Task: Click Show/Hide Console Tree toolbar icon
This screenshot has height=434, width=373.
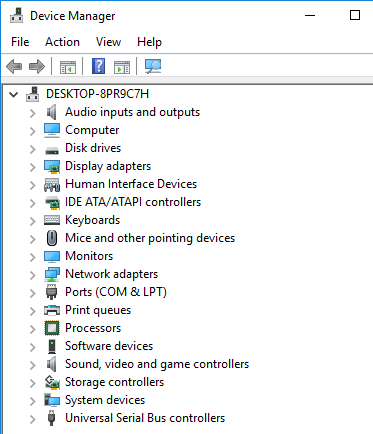Action: click(x=68, y=67)
